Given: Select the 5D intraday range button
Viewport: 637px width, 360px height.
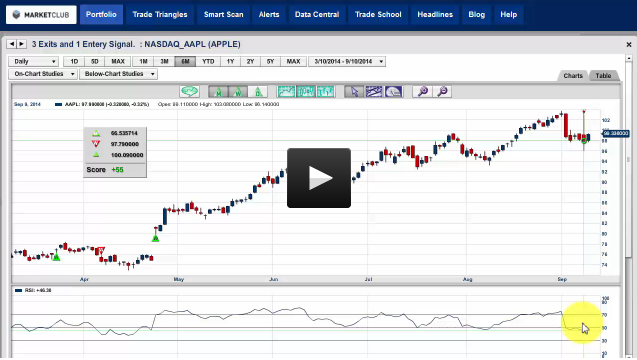Looking at the screenshot, I should (x=95, y=62).
